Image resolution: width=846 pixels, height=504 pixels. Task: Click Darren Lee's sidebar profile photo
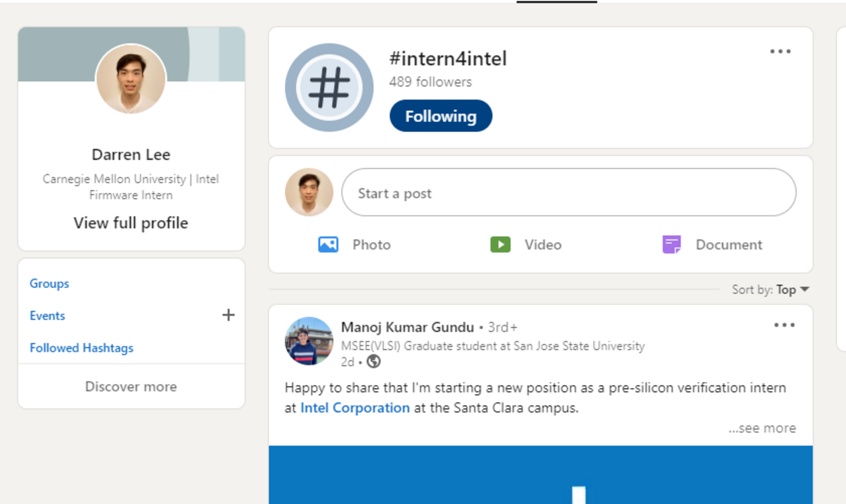[131, 78]
